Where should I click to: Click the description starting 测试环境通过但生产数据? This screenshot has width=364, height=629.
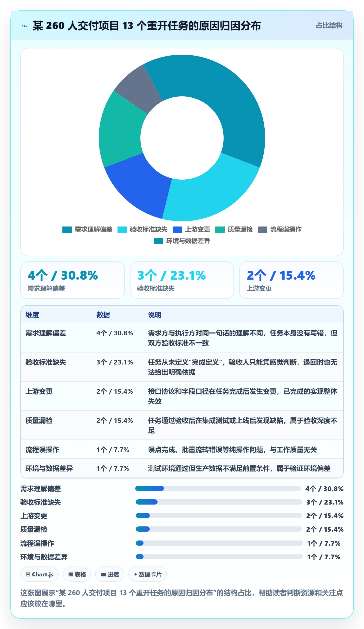point(239,468)
